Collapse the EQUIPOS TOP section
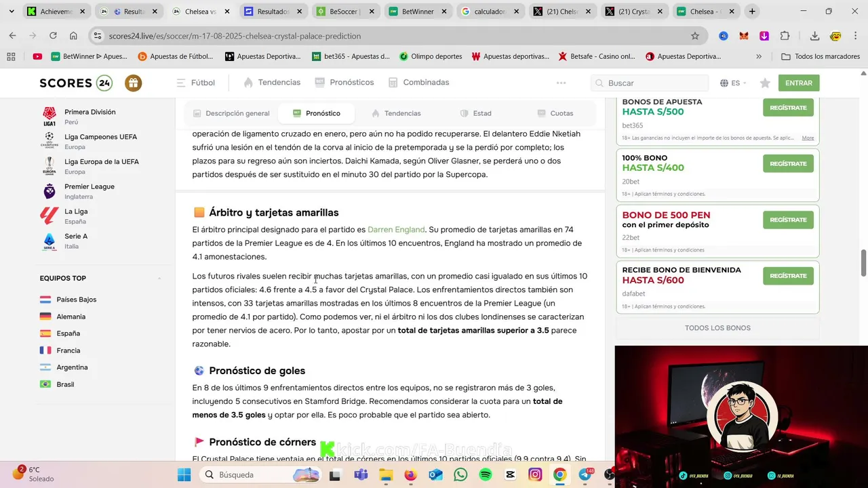 (159, 279)
